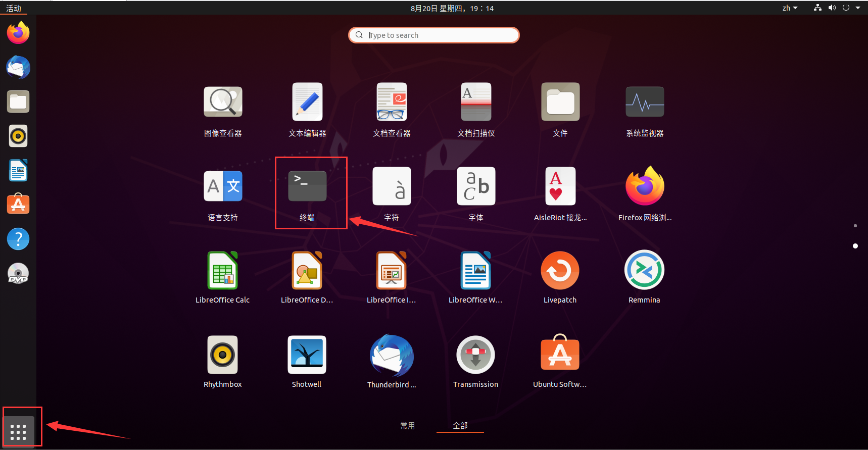Expand the system menu arrow

(858, 8)
